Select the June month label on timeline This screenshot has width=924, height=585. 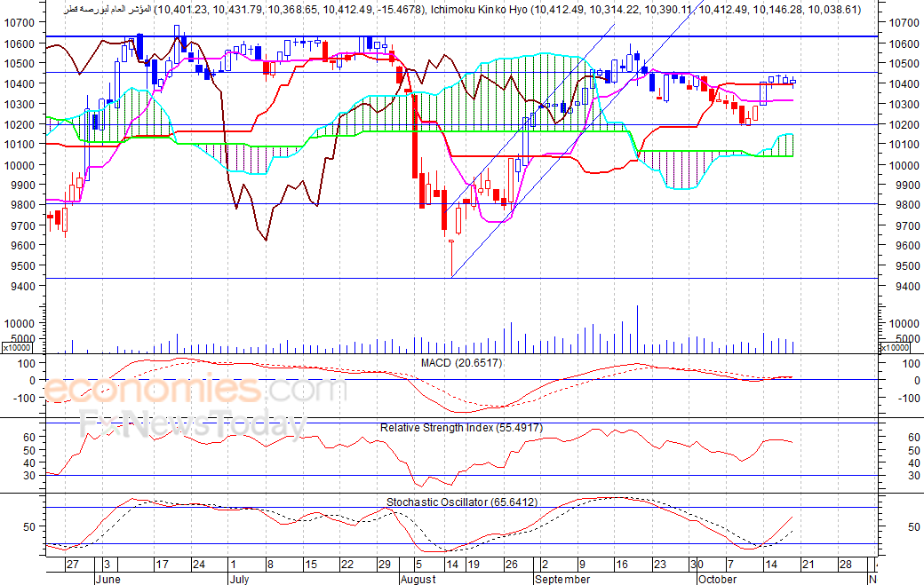tap(108, 579)
